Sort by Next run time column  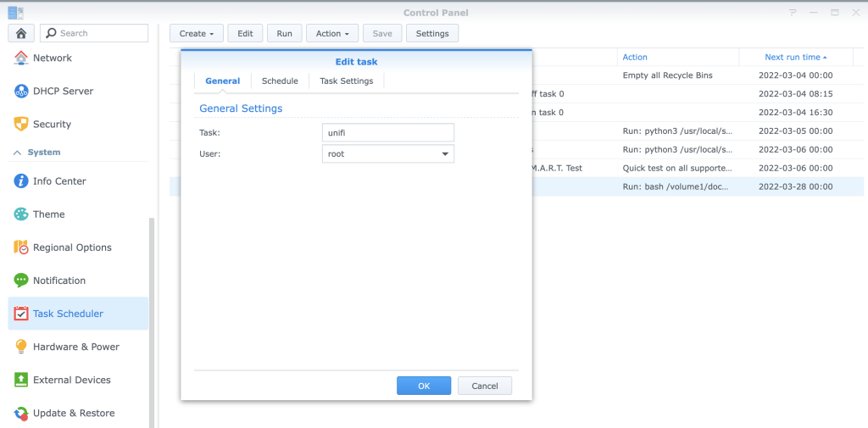(794, 57)
